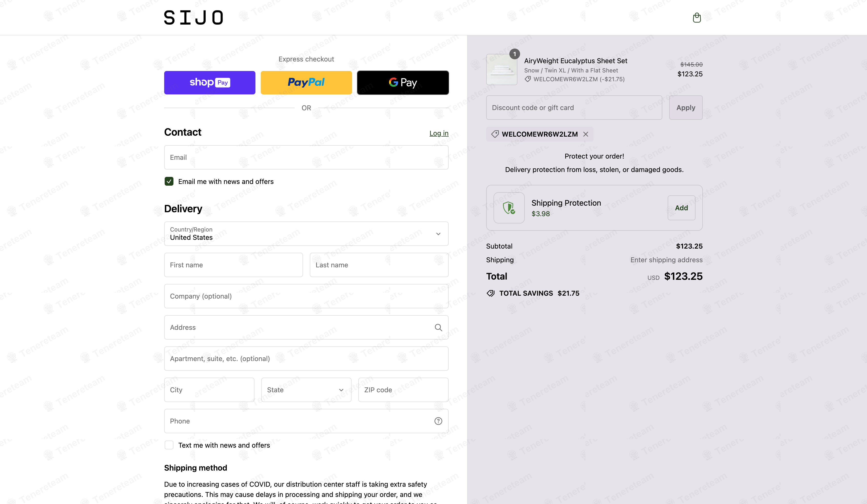Click the address search magnifier icon
Image resolution: width=867 pixels, height=504 pixels.
[x=438, y=328]
